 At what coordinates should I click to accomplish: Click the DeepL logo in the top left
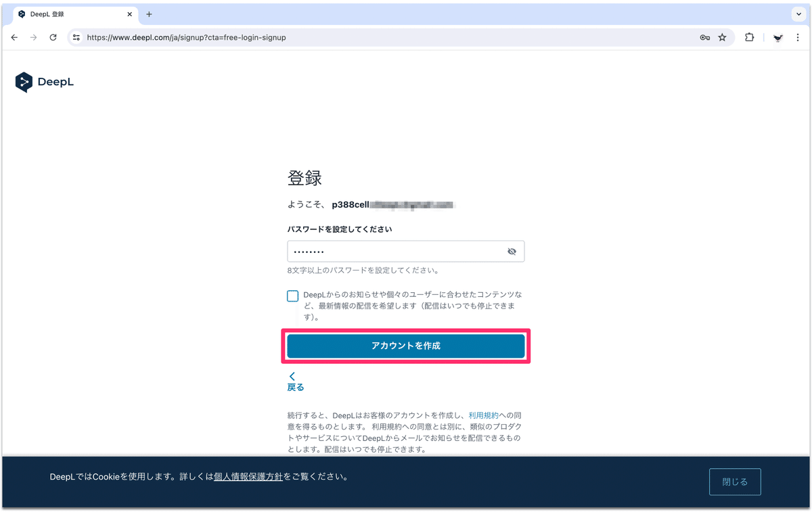(x=43, y=81)
